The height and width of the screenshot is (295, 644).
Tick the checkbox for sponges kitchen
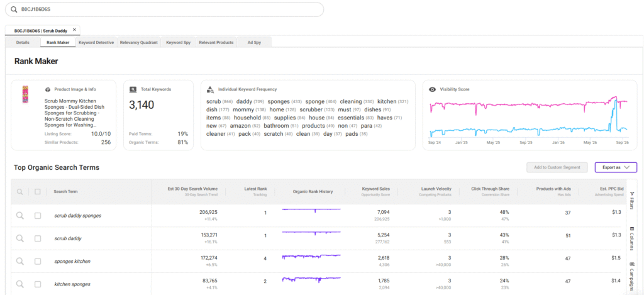click(38, 261)
